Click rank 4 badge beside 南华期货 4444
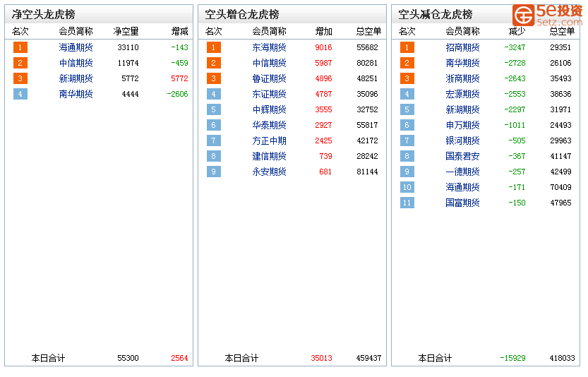This screenshot has width=588, height=377. click(20, 94)
